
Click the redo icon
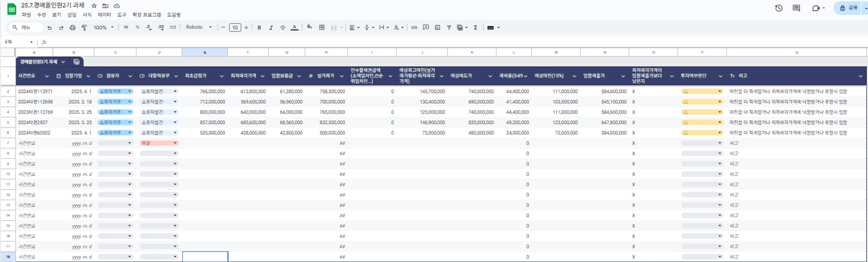pos(61,28)
